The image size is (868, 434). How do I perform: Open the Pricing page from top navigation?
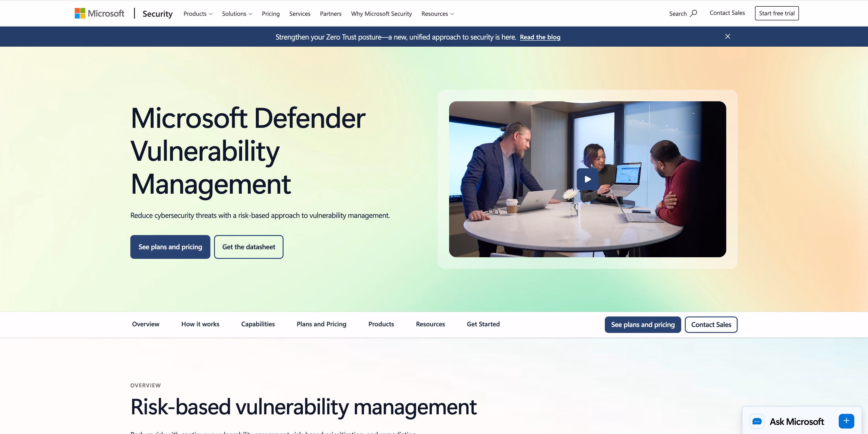tap(271, 14)
